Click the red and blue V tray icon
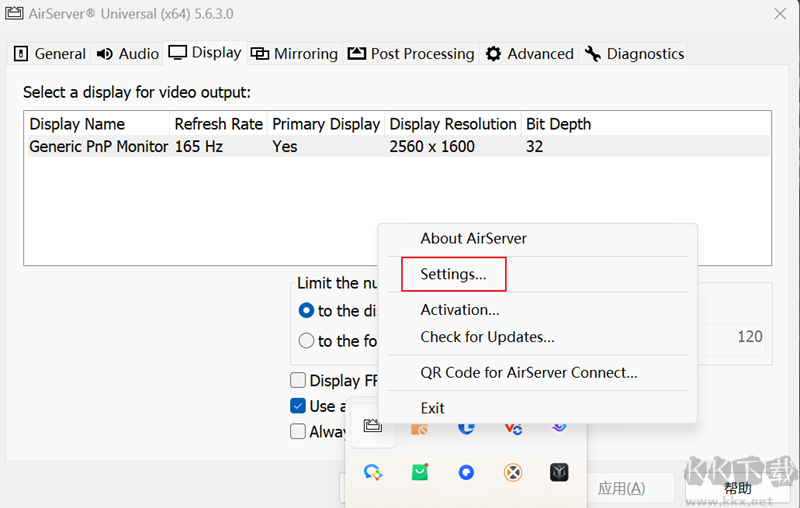This screenshot has height=508, width=800. tap(513, 427)
